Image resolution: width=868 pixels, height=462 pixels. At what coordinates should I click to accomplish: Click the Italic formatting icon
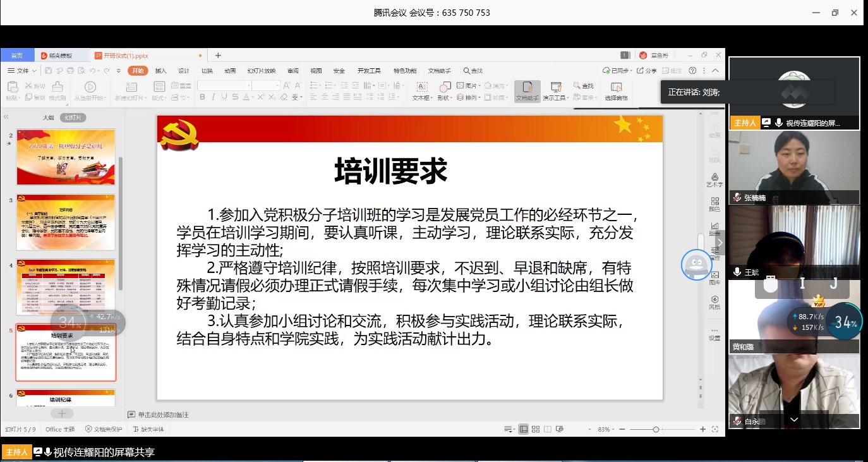(213, 97)
